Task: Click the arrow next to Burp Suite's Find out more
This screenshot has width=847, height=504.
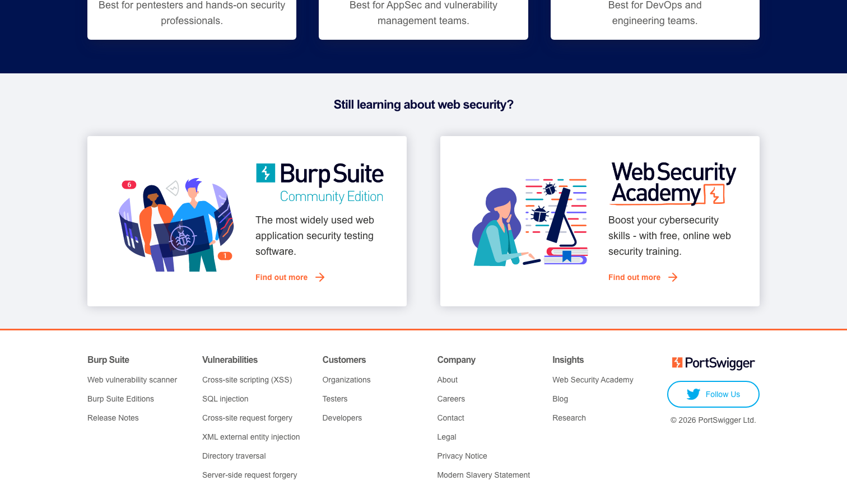Action: (x=320, y=277)
